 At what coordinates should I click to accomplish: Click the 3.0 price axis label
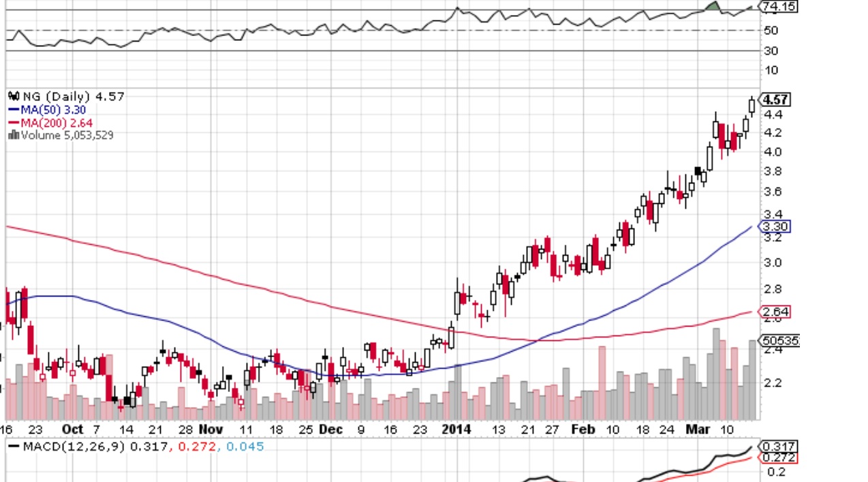[773, 262]
